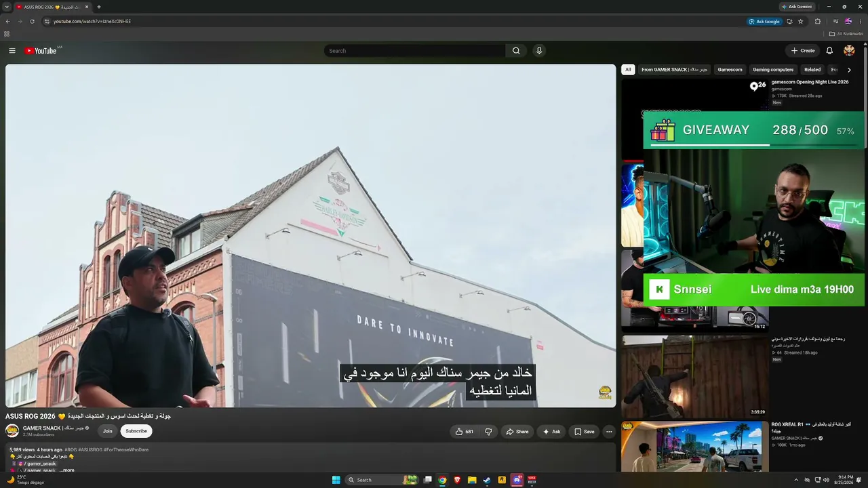This screenshot has height=488, width=868.
Task: Open gamescom Opening Night Live 2026 video
Action: (x=810, y=82)
